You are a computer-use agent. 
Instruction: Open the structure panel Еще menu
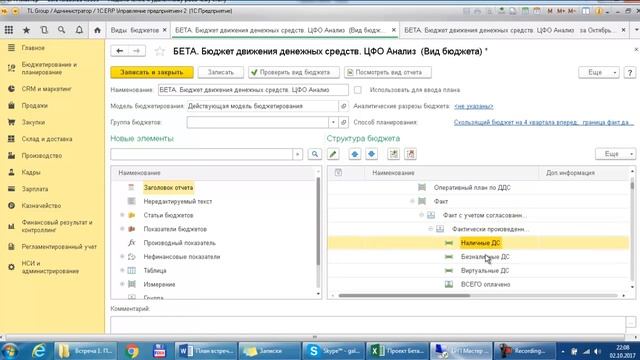pyautogui.click(x=615, y=154)
